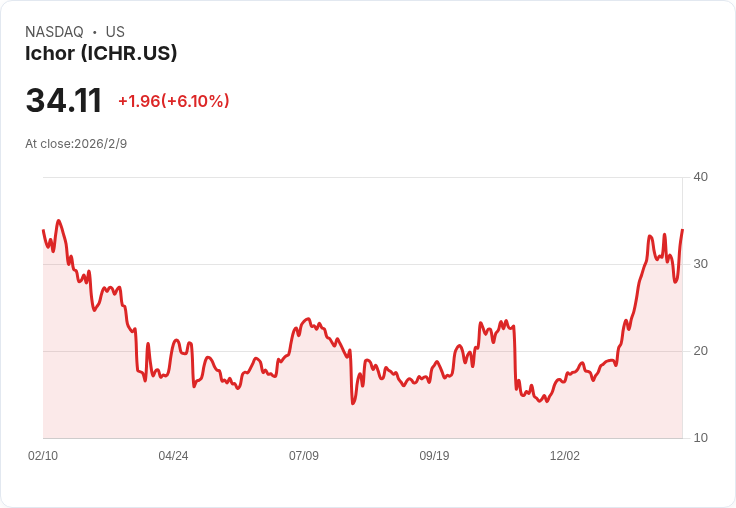Screen dimensions: 736x508
Task: Select the 09/19 date on the time axis
Action: [434, 456]
